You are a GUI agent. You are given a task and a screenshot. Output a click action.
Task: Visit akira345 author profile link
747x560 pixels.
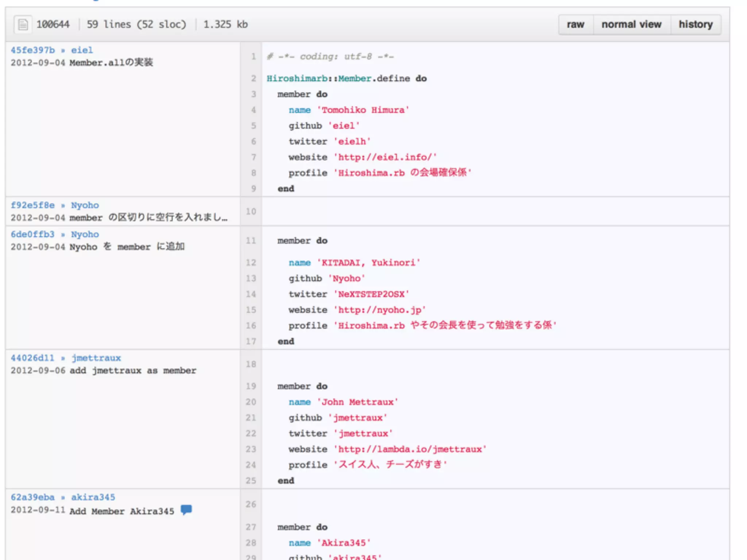[x=93, y=497]
